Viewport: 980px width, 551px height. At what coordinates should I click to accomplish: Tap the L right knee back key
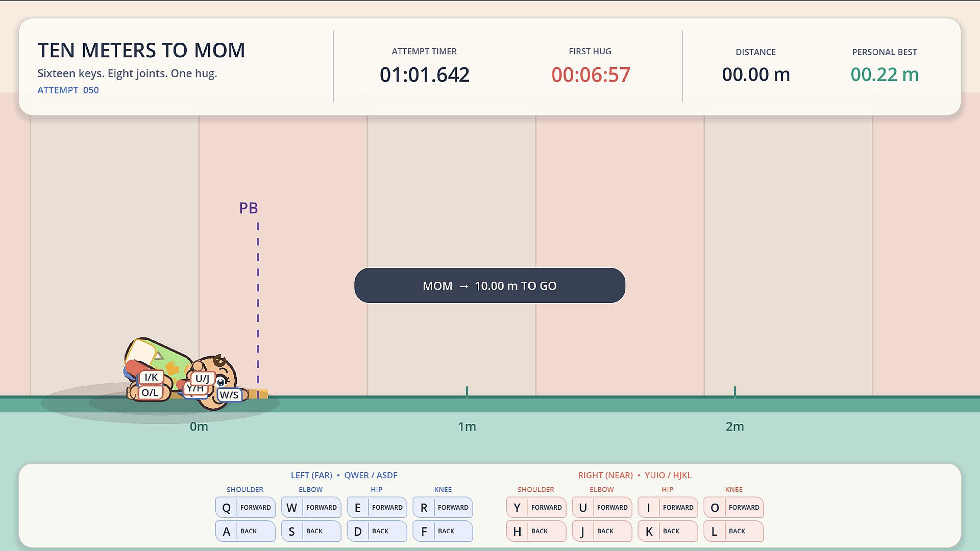tap(733, 531)
